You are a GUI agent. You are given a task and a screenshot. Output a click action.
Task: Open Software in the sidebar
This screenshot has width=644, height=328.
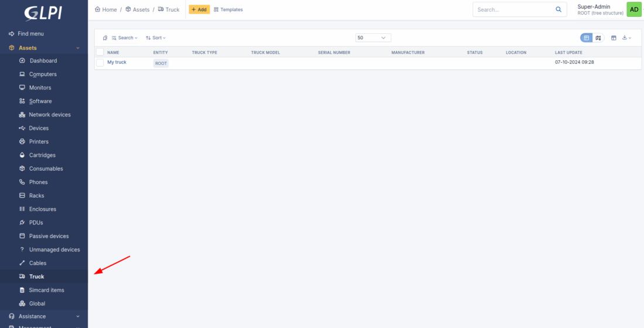pyautogui.click(x=40, y=101)
